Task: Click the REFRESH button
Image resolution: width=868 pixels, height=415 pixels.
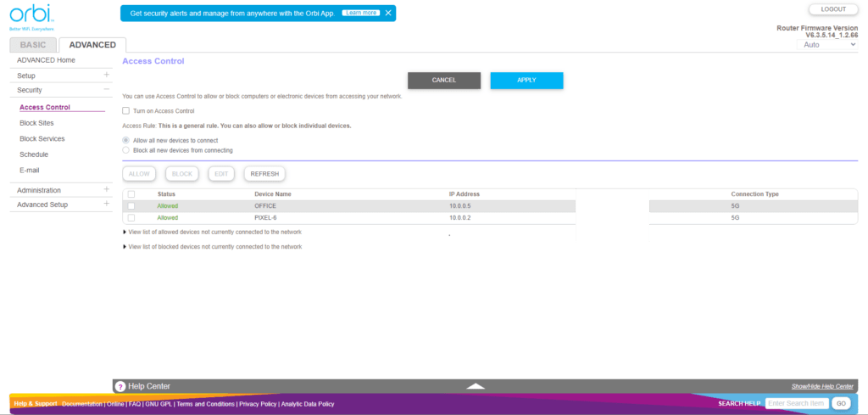Action: [264, 174]
